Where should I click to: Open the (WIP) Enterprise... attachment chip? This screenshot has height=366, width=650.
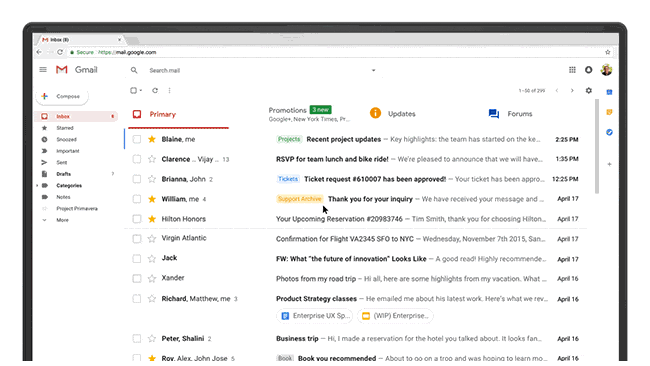395,316
